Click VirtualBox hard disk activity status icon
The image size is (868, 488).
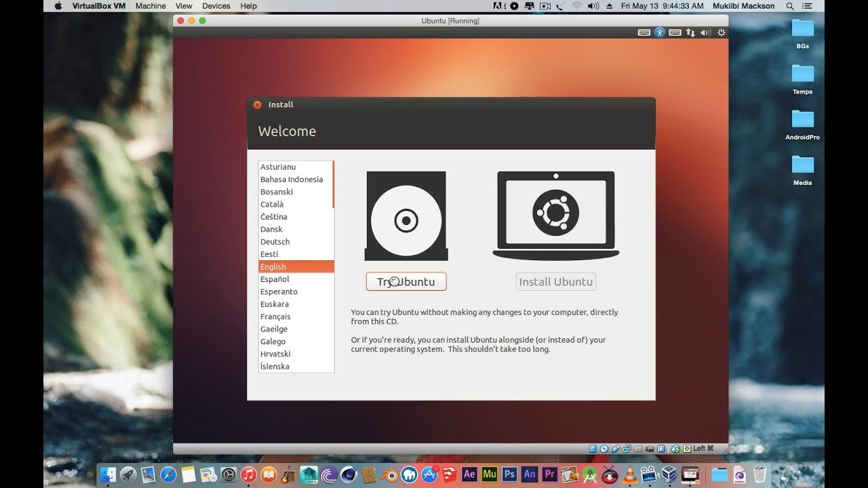point(593,449)
